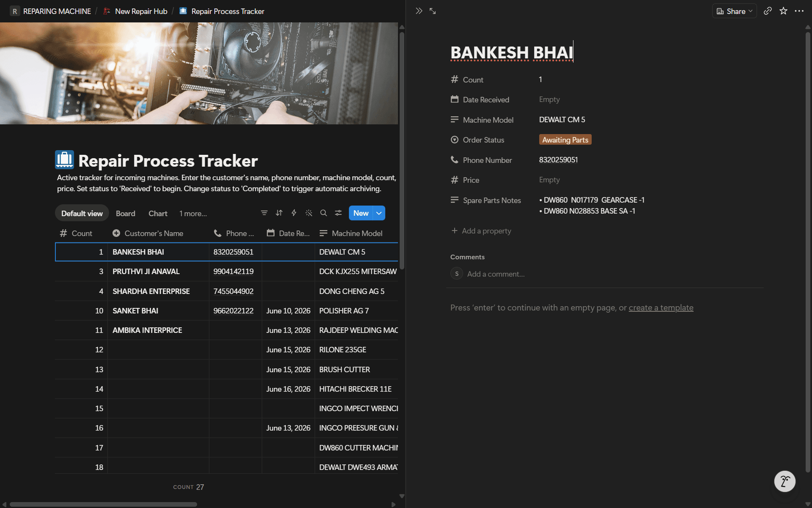
Task: Open record as full page
Action: click(x=433, y=11)
